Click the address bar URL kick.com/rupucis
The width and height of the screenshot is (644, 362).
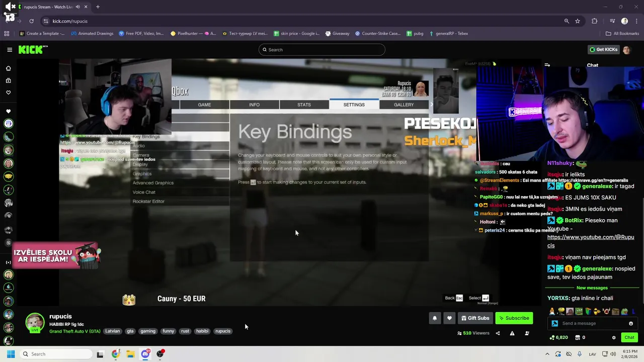tap(70, 21)
